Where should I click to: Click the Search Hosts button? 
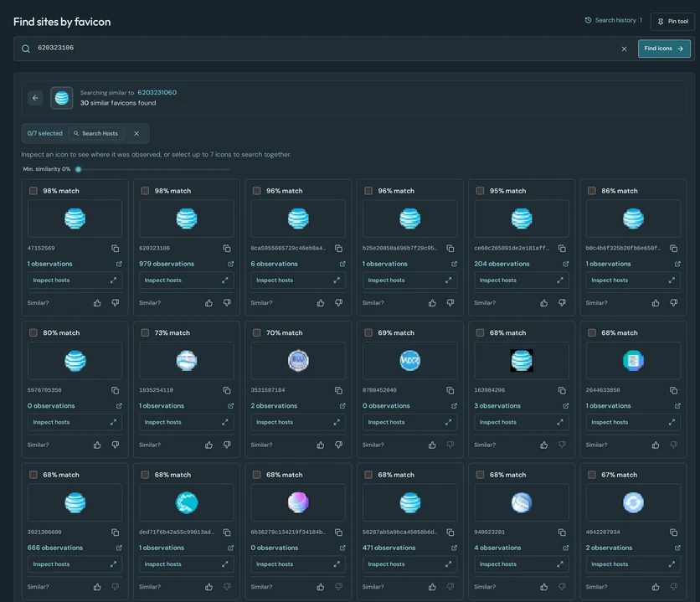coord(96,133)
